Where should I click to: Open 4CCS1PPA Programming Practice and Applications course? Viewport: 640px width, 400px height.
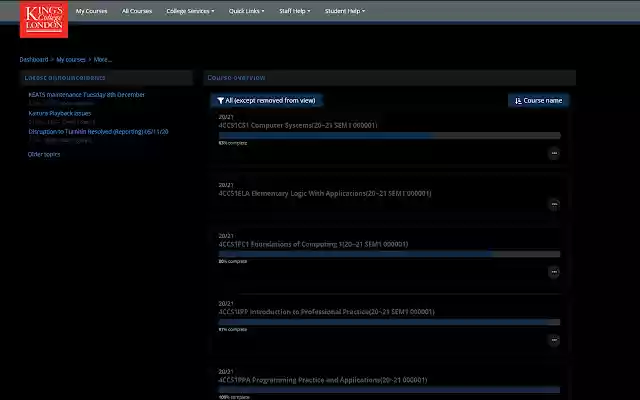(x=323, y=380)
